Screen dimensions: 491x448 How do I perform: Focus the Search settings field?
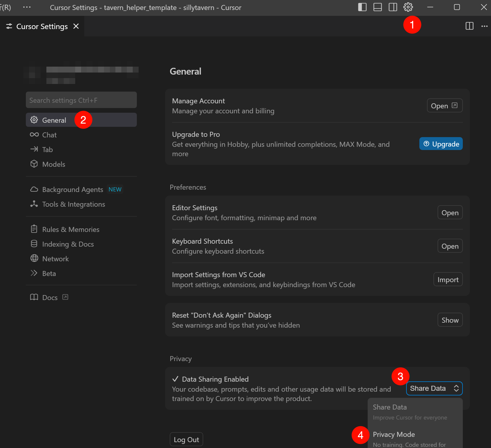pos(81,100)
